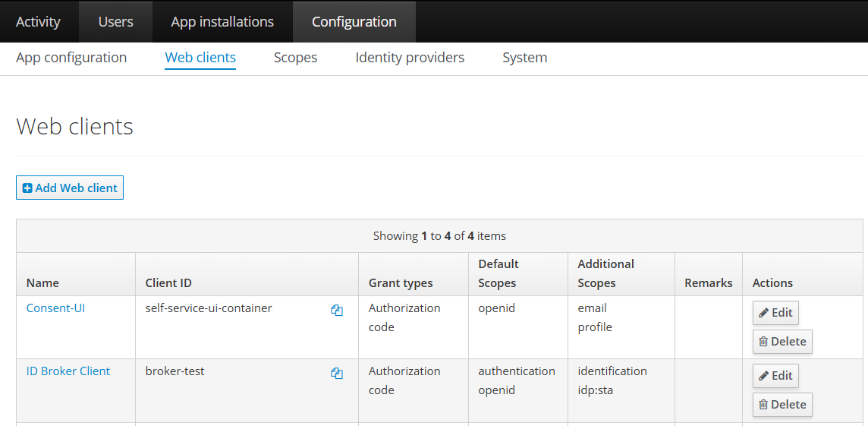Click the Client ID column header
Image resolution: width=868 pixels, height=426 pixels.
(168, 282)
